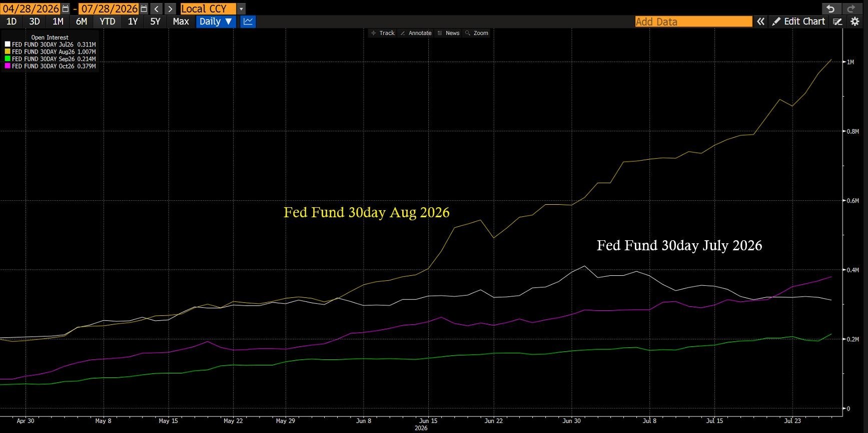
Task: Click the end date field 07/28/2026
Action: (x=110, y=9)
